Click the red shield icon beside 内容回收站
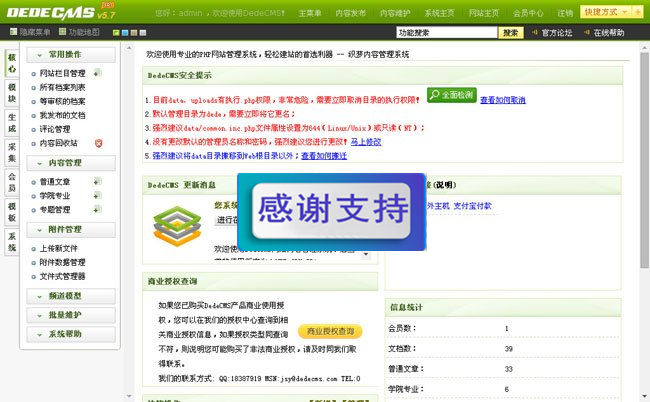 (x=98, y=143)
